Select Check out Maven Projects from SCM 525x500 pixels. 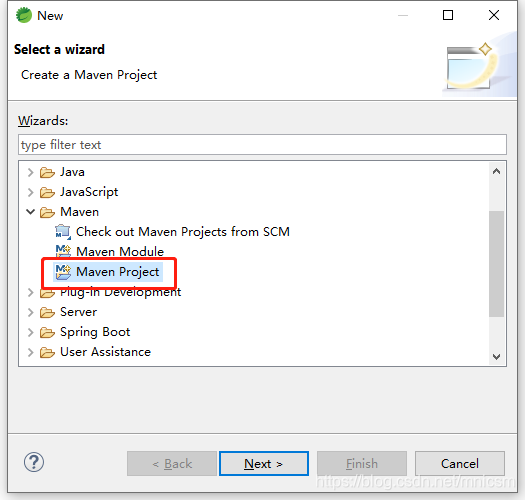[x=183, y=232]
